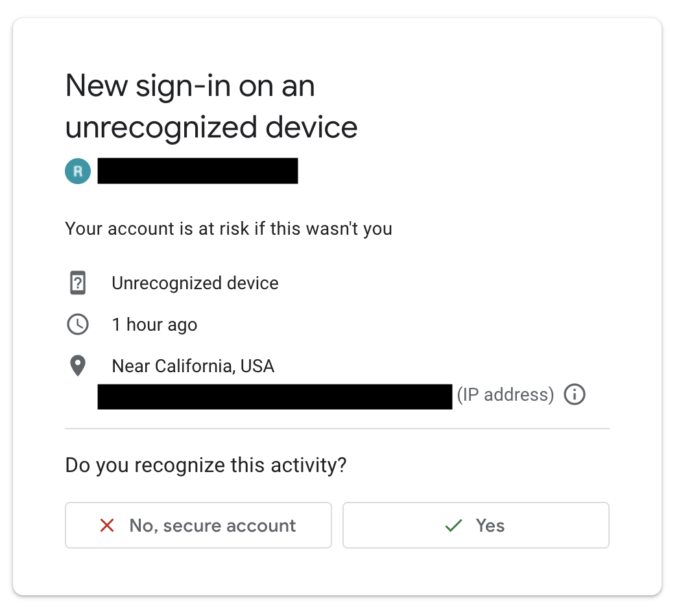Click the green checkmark icon
This screenshot has width=681, height=616.
[453, 525]
